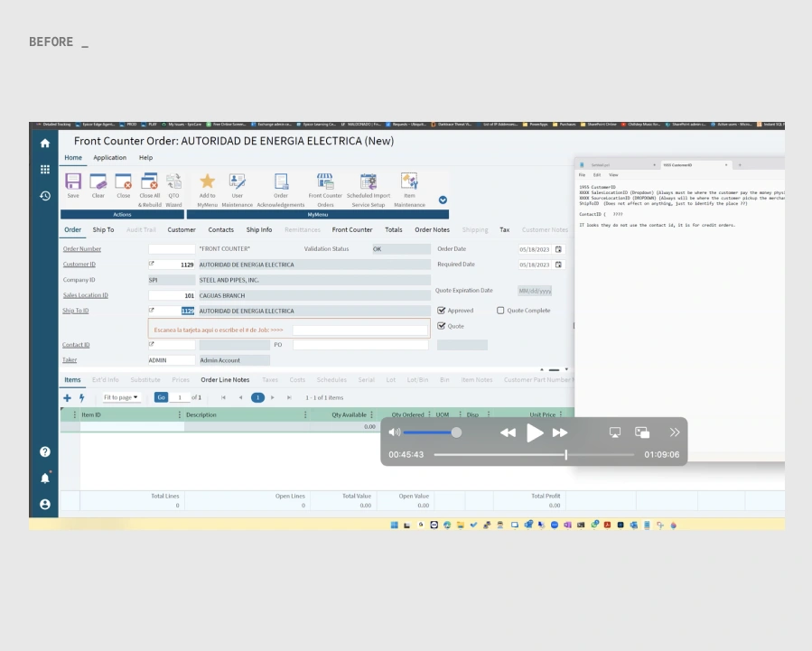Open the Contact ID lookup link icon
The height and width of the screenshot is (651, 812).
151,344
